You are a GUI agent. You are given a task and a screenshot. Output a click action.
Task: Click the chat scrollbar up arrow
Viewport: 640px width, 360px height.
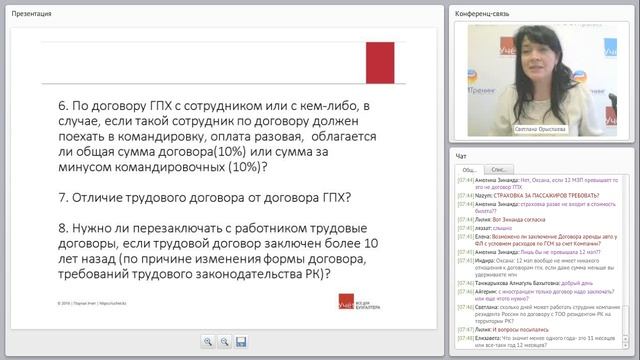(626, 339)
